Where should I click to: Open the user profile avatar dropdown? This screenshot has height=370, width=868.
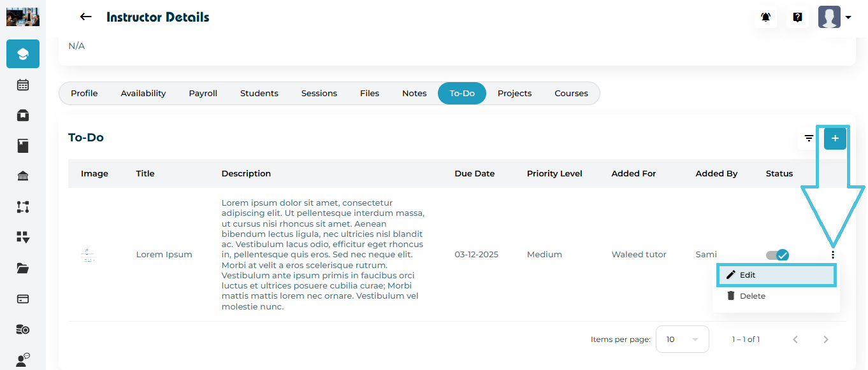(835, 17)
